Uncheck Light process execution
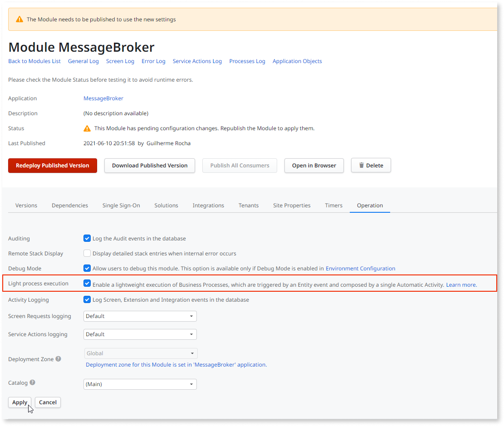 click(87, 283)
